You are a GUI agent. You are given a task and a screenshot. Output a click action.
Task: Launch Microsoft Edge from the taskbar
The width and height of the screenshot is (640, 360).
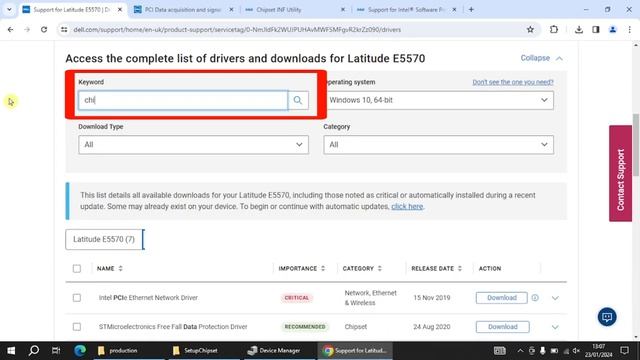[x=80, y=351]
